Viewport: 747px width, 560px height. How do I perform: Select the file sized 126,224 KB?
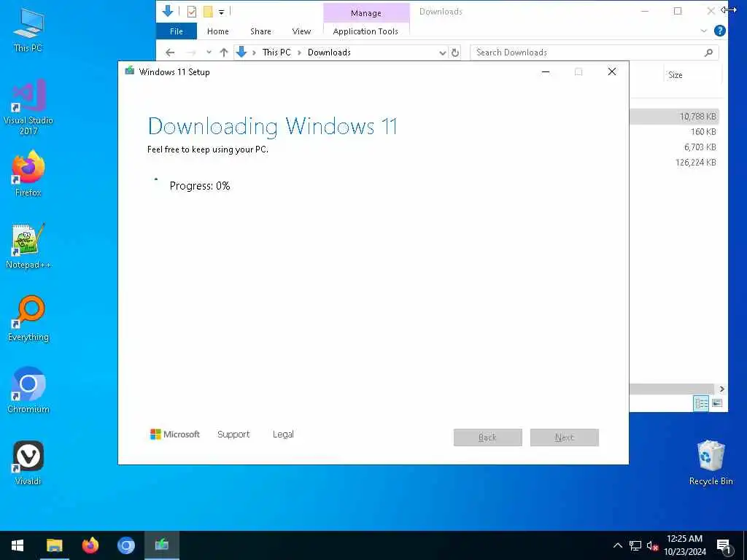[674, 163]
